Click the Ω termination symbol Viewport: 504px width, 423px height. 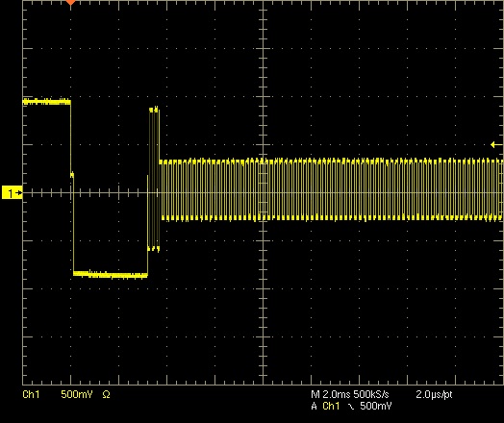tap(106, 394)
